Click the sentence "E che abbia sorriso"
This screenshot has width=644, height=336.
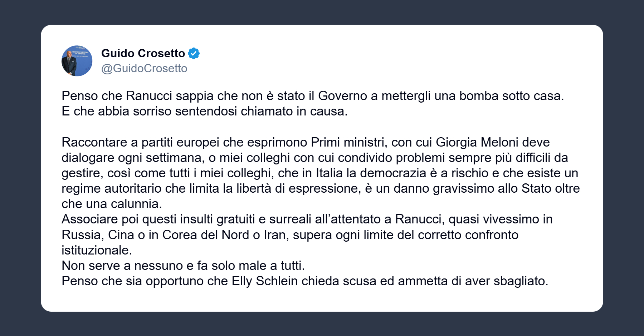[x=204, y=111]
